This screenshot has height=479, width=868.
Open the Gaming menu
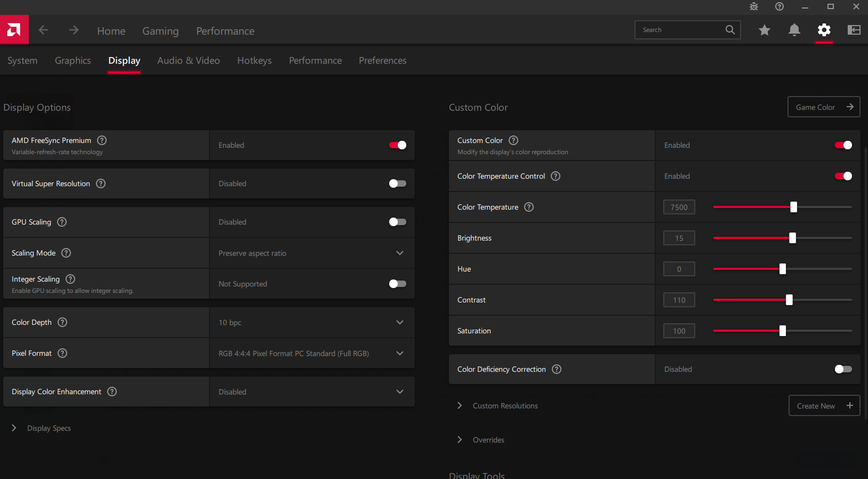160,31
